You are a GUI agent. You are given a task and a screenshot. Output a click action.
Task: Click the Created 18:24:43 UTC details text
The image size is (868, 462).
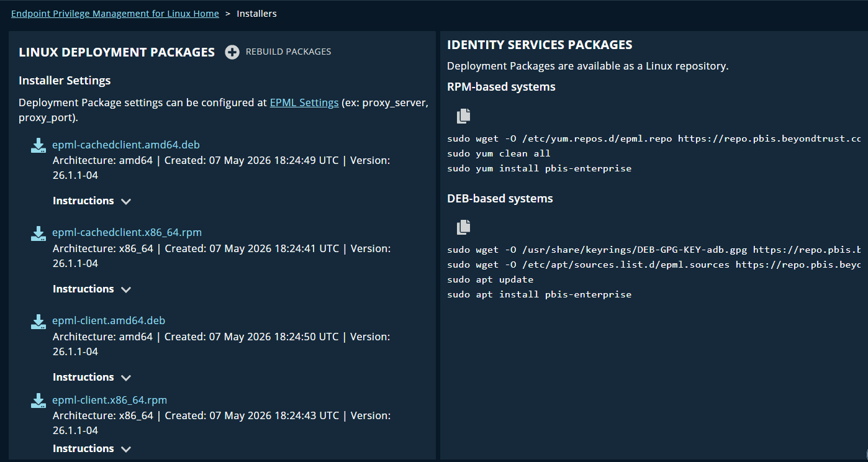[x=221, y=423]
